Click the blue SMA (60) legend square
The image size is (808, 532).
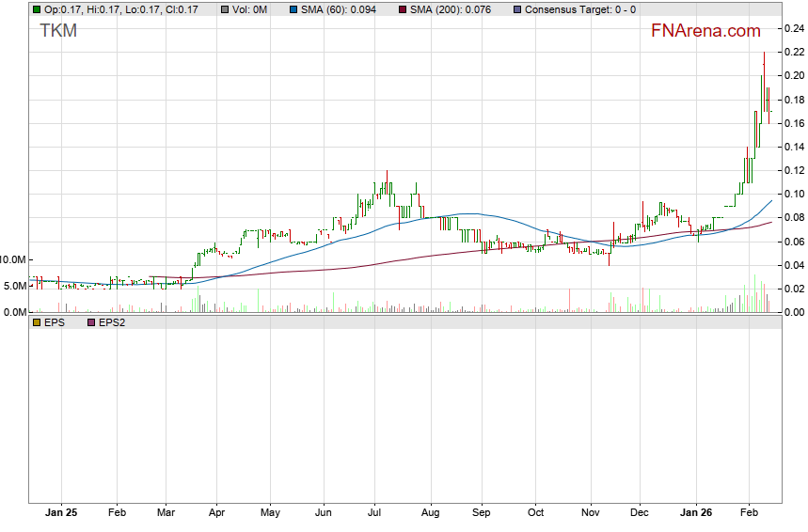(x=293, y=9)
